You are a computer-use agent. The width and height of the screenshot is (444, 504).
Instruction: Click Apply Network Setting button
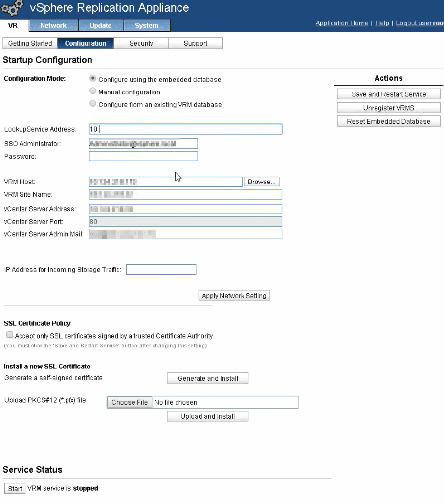(x=234, y=296)
